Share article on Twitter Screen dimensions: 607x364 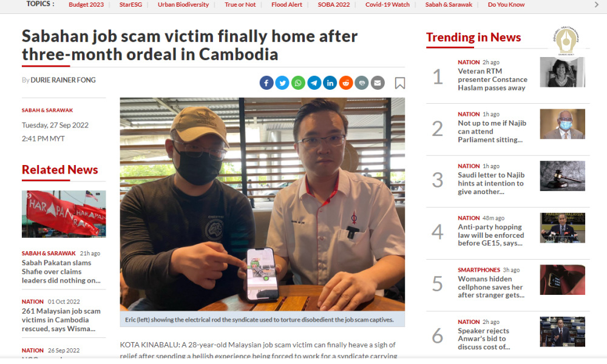click(x=282, y=83)
